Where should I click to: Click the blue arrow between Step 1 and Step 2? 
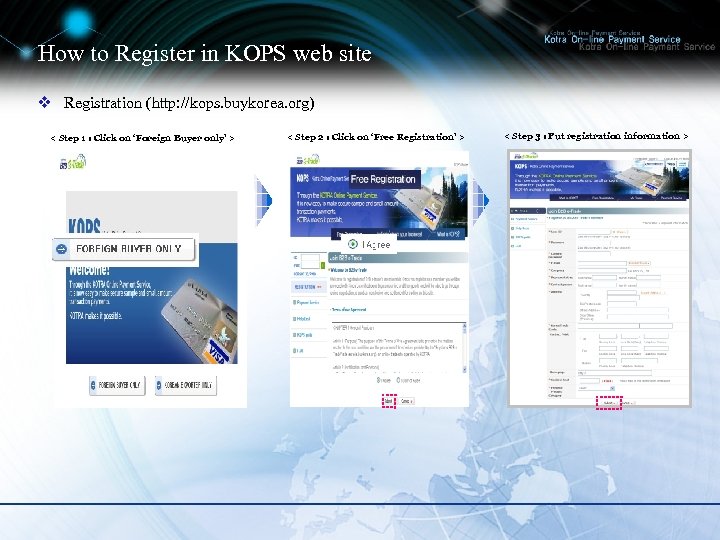tap(264, 201)
